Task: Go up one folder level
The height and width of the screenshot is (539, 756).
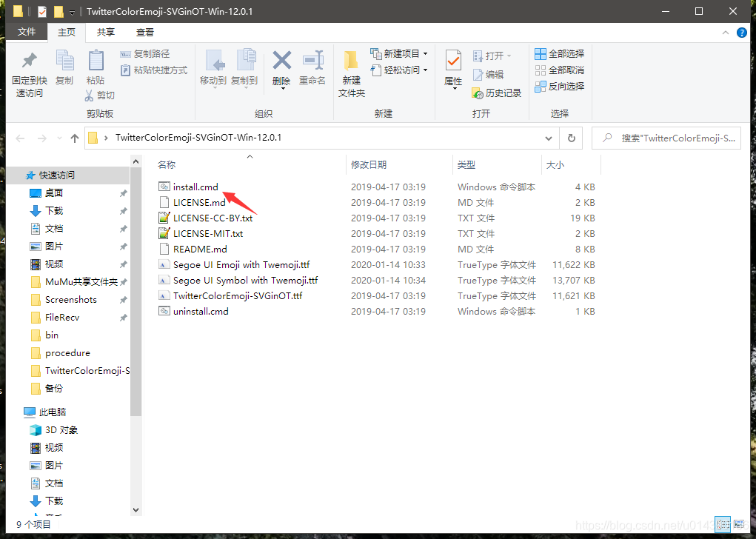Action: (x=75, y=138)
